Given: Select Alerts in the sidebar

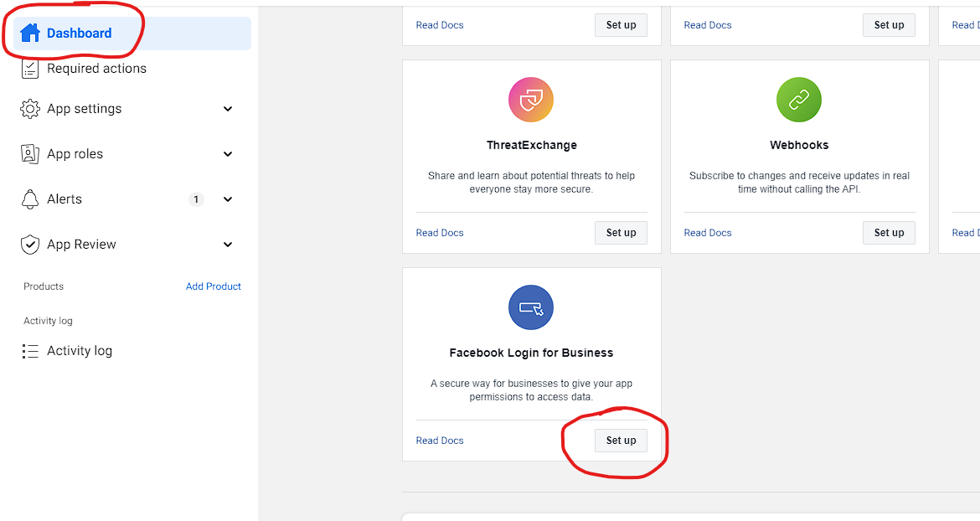Looking at the screenshot, I should 64,199.
